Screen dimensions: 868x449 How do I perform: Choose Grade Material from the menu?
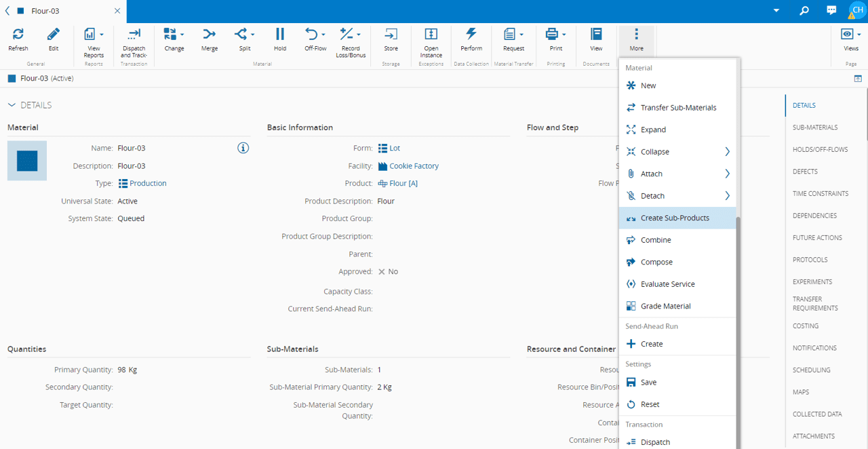665,306
